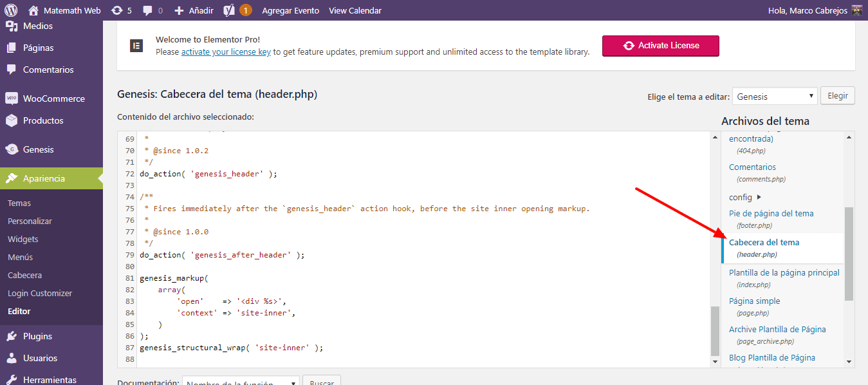Click the WooCommerce sidebar icon
Screen dimensions: 868x385
pos(12,99)
